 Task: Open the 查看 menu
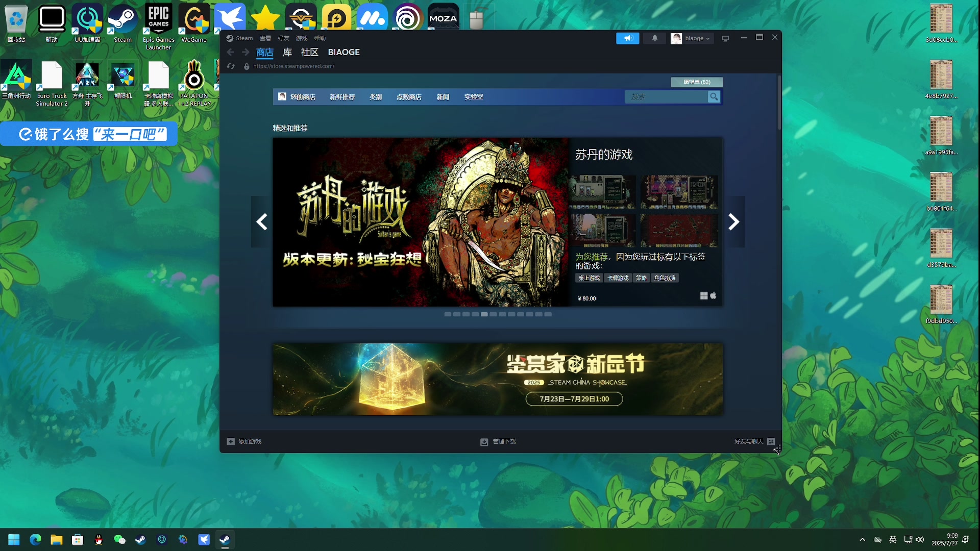[265, 38]
